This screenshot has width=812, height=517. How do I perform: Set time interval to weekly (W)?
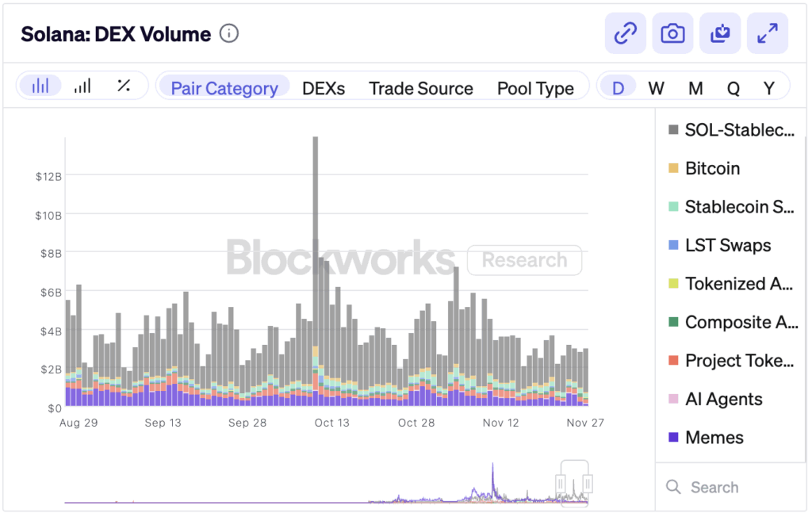click(x=656, y=88)
